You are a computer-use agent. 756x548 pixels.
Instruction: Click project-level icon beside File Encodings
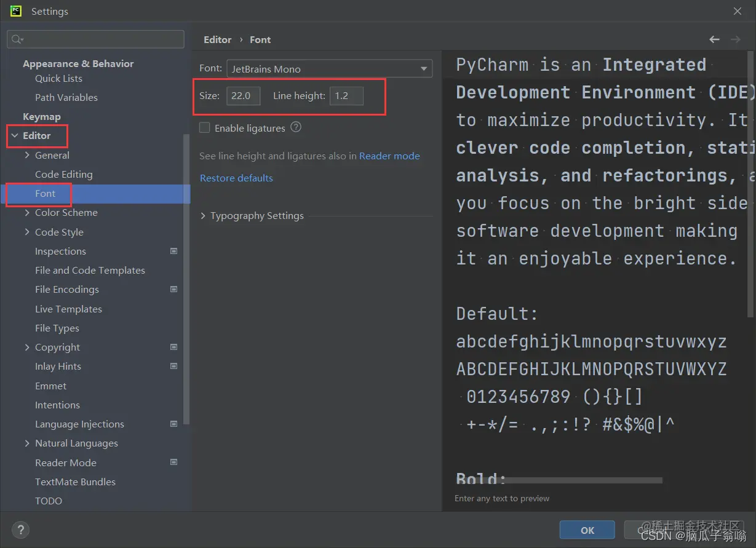173,289
